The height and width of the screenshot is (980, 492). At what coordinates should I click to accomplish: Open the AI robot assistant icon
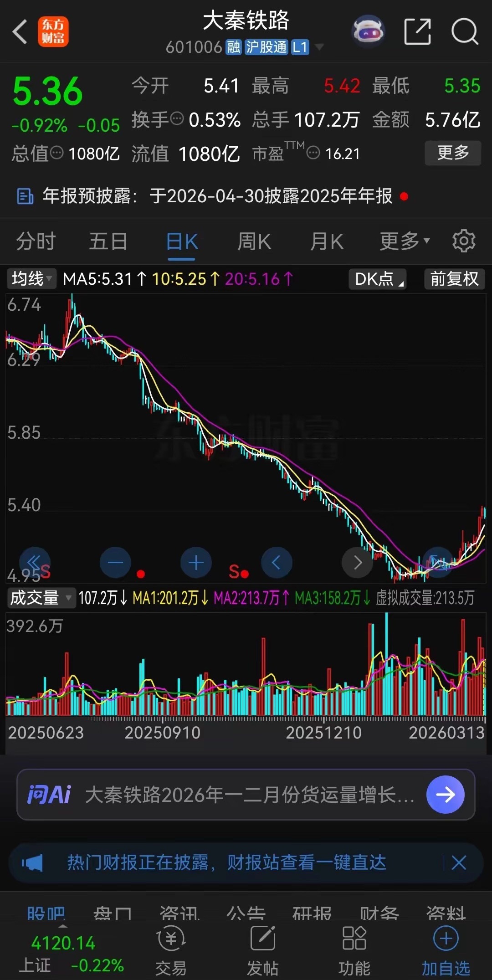coord(368,31)
